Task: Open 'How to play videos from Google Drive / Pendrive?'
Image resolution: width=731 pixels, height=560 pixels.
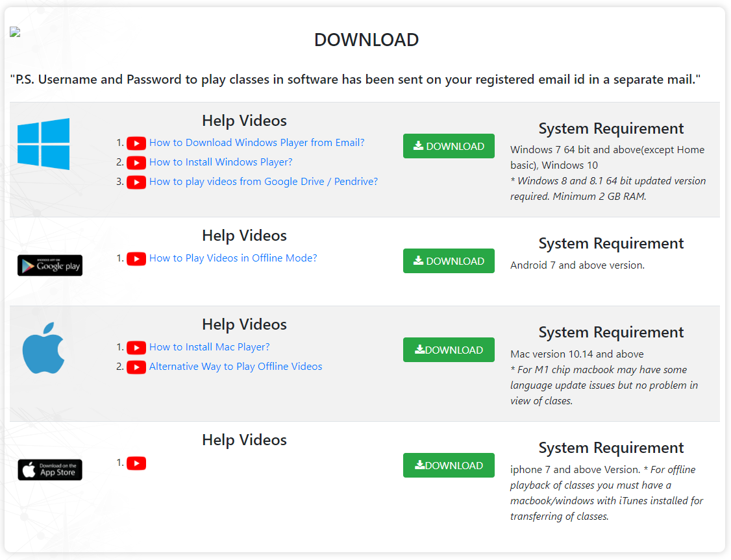Action: [263, 182]
